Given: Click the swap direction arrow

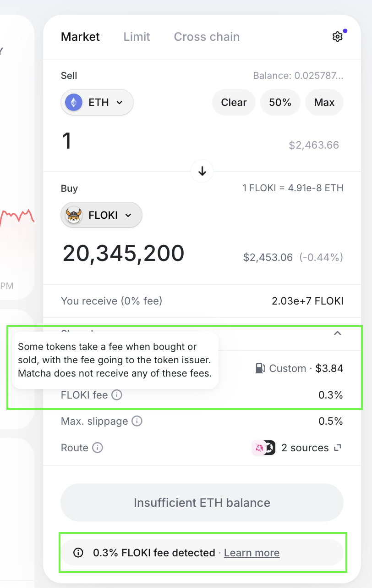Looking at the screenshot, I should pyautogui.click(x=202, y=171).
